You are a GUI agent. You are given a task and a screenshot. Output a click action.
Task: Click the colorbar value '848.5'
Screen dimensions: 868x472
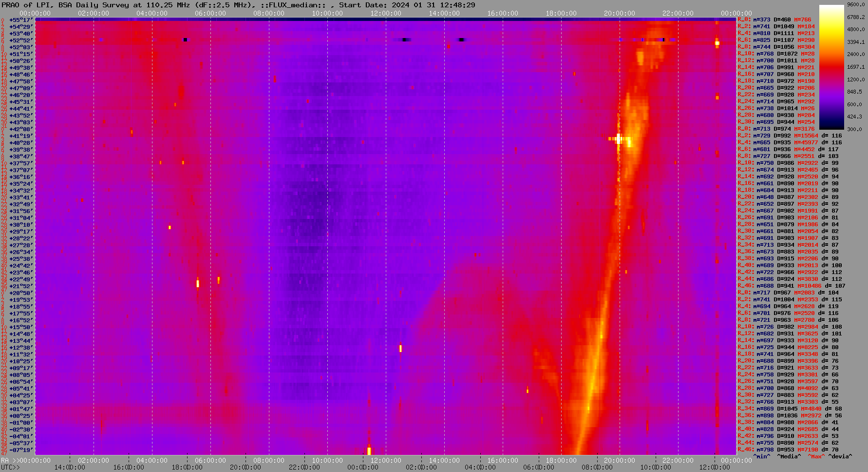pyautogui.click(x=854, y=92)
